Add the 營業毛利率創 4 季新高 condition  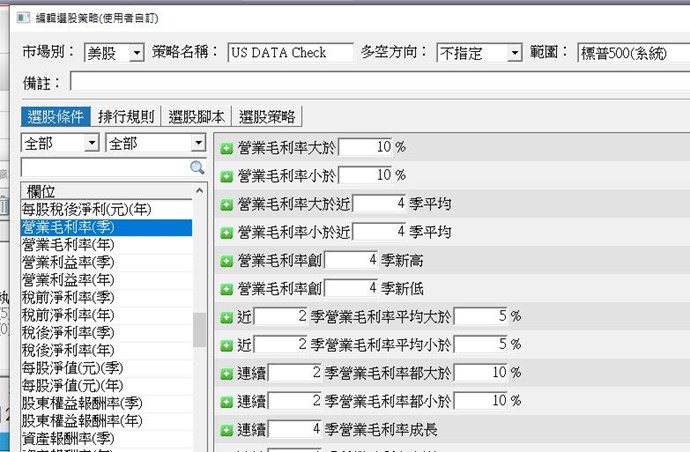pyautogui.click(x=226, y=259)
